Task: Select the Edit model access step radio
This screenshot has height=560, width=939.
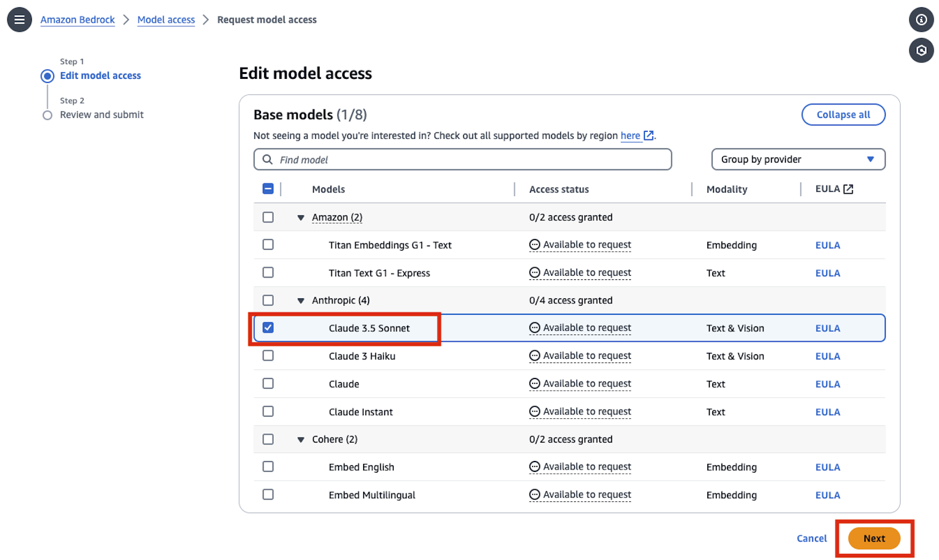Action: [48, 76]
